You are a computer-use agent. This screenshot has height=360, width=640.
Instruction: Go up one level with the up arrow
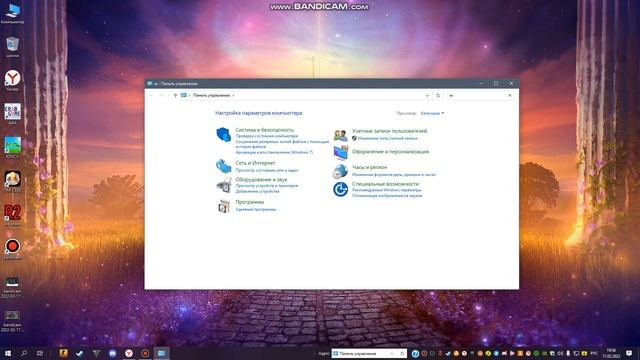coord(175,95)
